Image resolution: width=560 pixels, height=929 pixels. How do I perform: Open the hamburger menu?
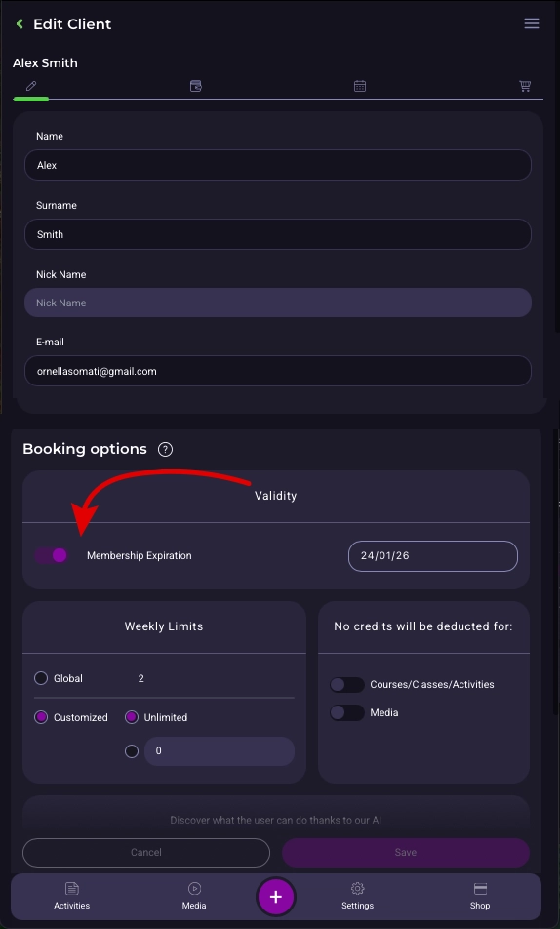532,23
